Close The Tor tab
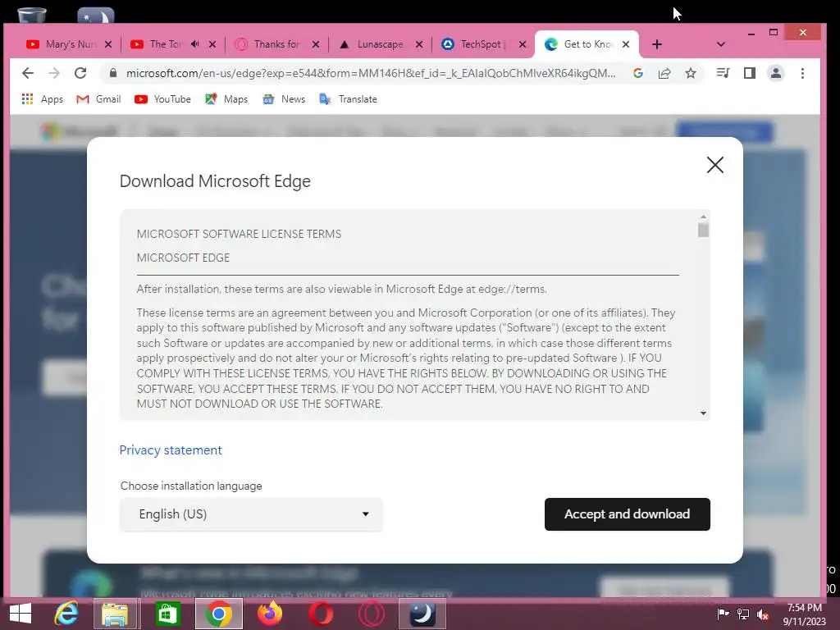The height and width of the screenshot is (630, 840). pyautogui.click(x=212, y=44)
